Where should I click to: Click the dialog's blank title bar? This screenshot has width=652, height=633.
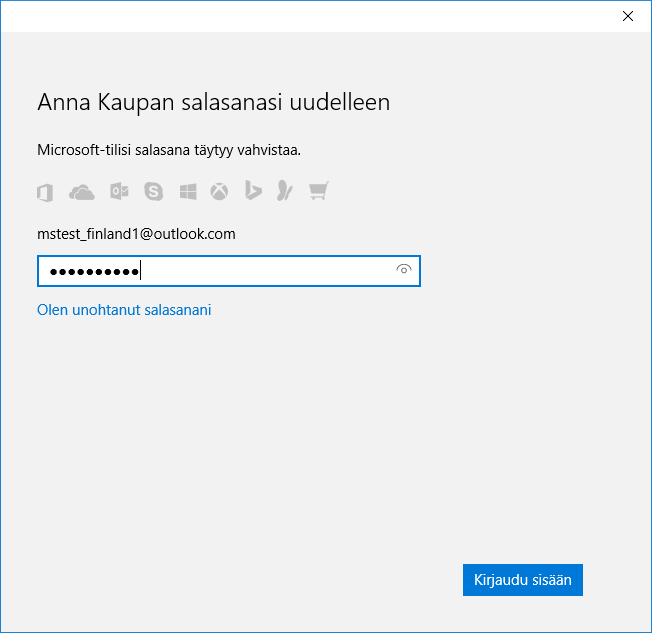(x=300, y=16)
